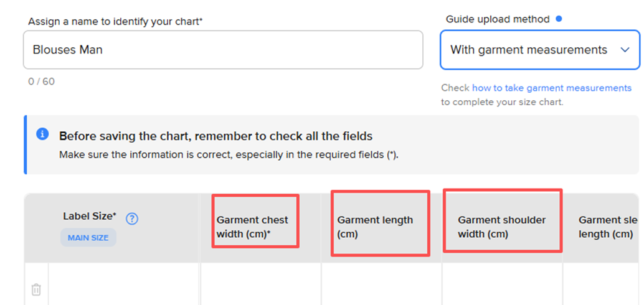Image resolution: width=644 pixels, height=305 pixels.
Task: Select the Garment length column header
Action: [375, 227]
